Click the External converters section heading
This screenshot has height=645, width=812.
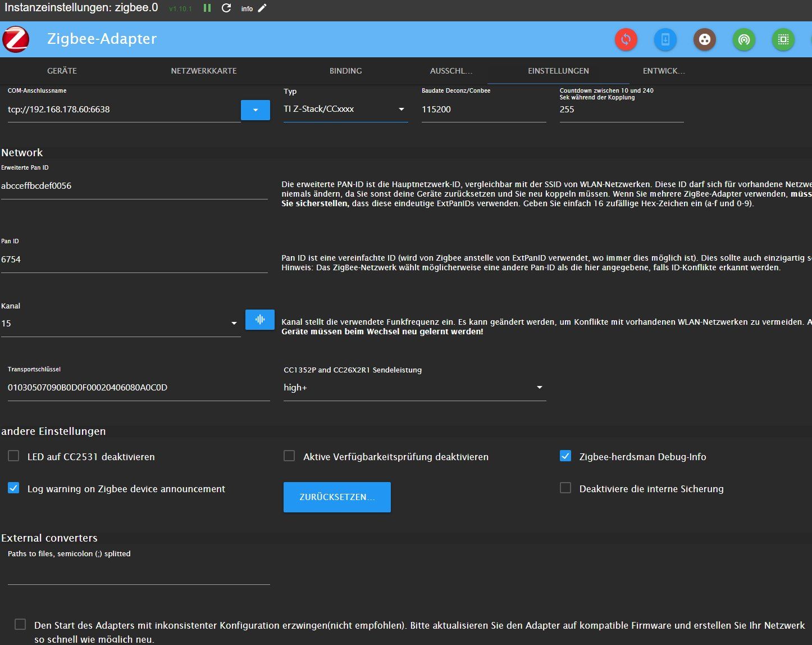(x=49, y=538)
